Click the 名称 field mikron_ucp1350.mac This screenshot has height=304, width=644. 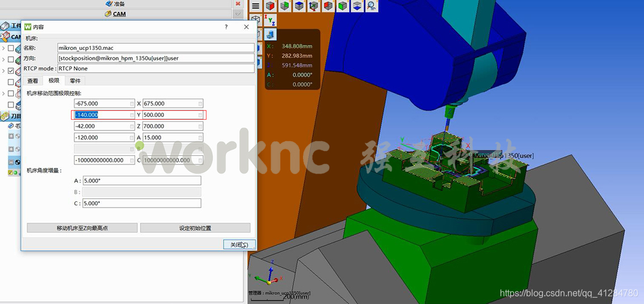click(156, 48)
